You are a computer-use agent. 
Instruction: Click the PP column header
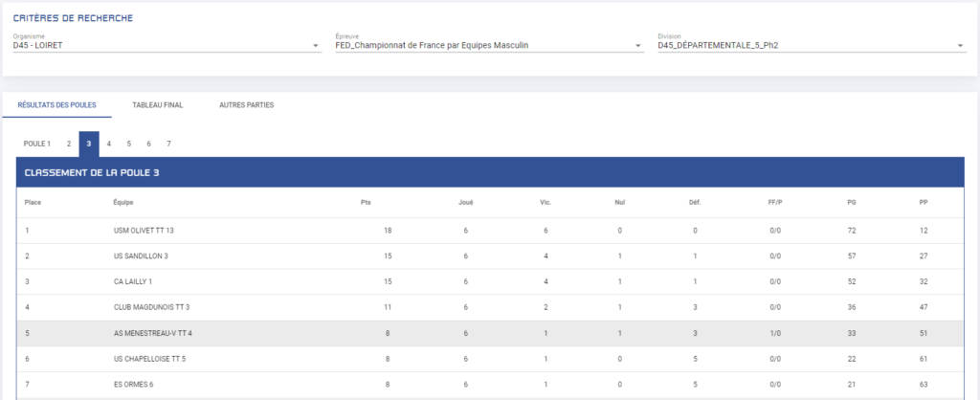pyautogui.click(x=924, y=203)
